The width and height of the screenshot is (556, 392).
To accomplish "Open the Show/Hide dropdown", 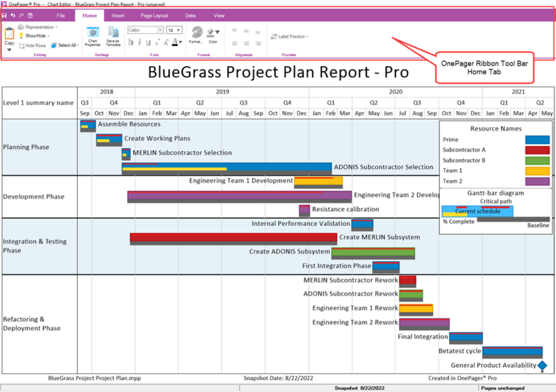I will tap(33, 36).
